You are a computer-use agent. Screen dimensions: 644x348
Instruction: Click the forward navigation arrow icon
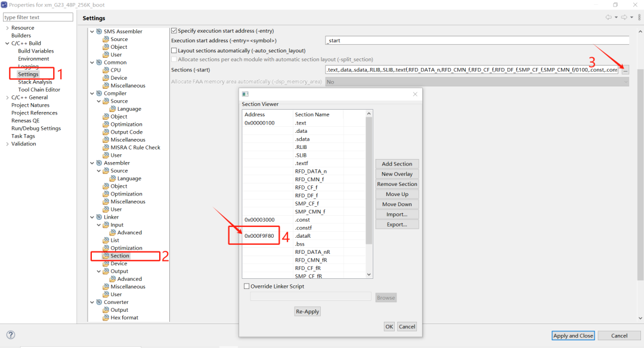click(624, 17)
